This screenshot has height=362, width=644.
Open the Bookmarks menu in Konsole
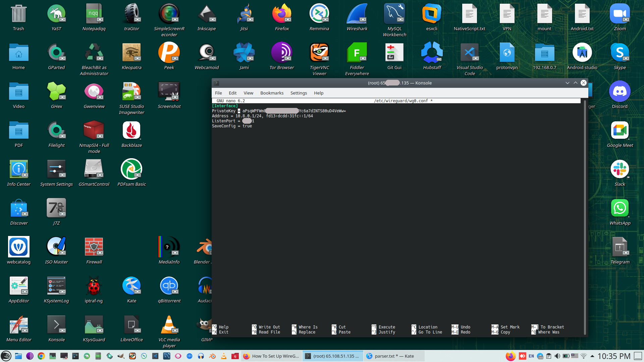click(x=272, y=93)
